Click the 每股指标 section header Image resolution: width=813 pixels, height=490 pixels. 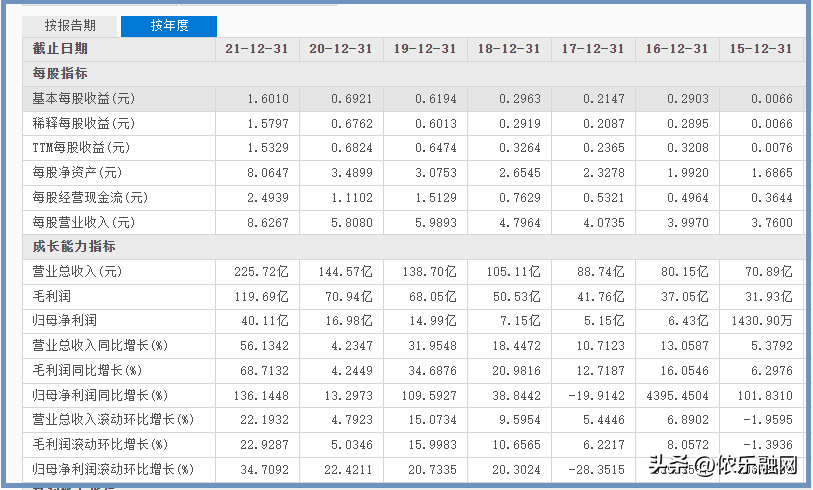point(60,74)
